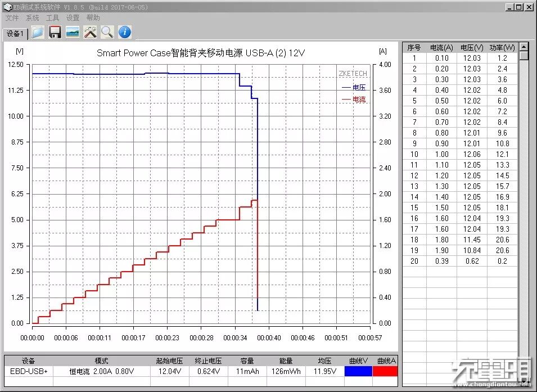Open the 文件 menu

click(12, 18)
